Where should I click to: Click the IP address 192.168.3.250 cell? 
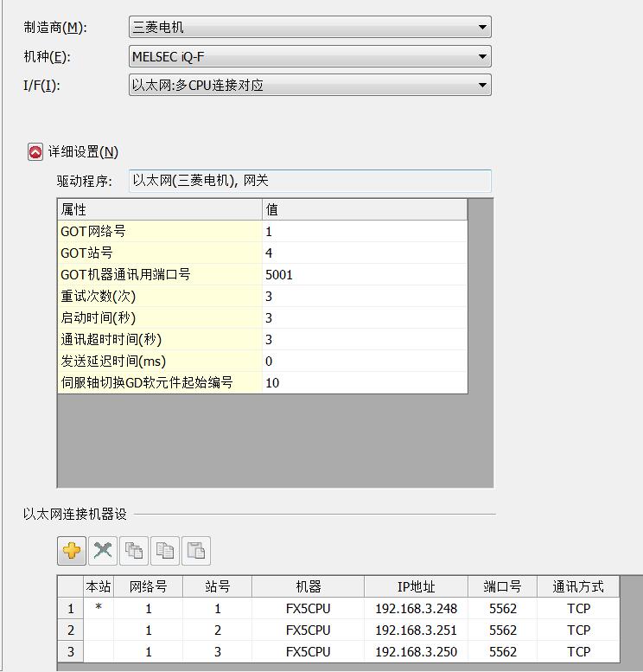coord(416,652)
